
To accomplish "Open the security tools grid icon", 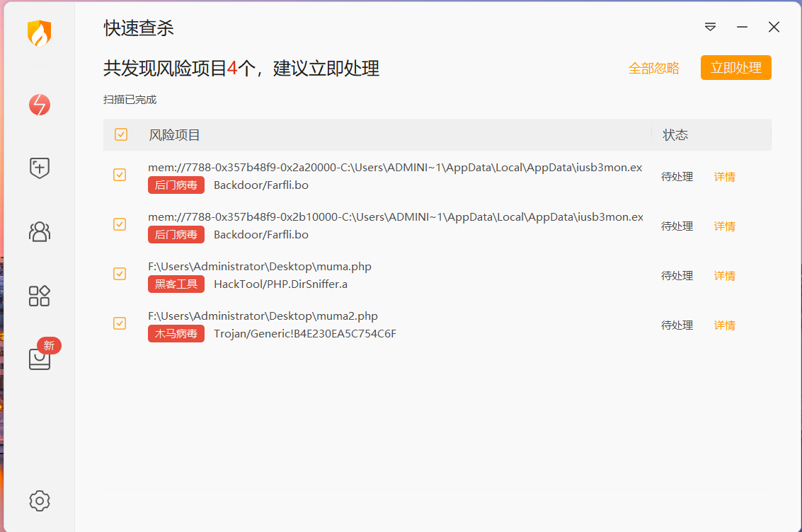I will tap(40, 295).
